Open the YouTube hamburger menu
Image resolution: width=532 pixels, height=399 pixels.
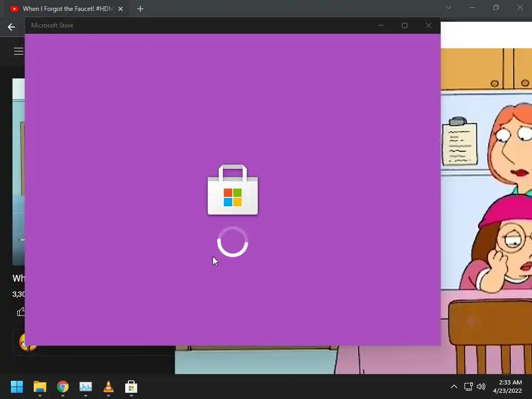click(x=19, y=51)
